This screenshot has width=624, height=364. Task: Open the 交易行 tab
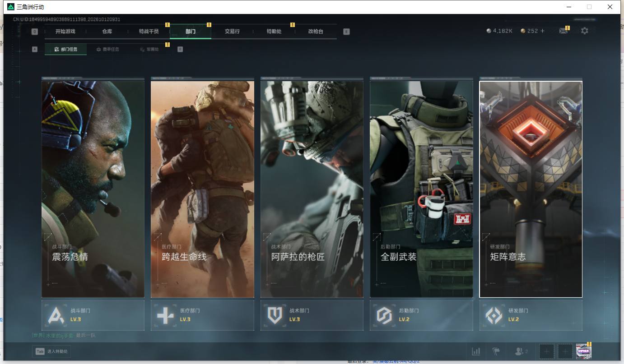[x=232, y=32]
